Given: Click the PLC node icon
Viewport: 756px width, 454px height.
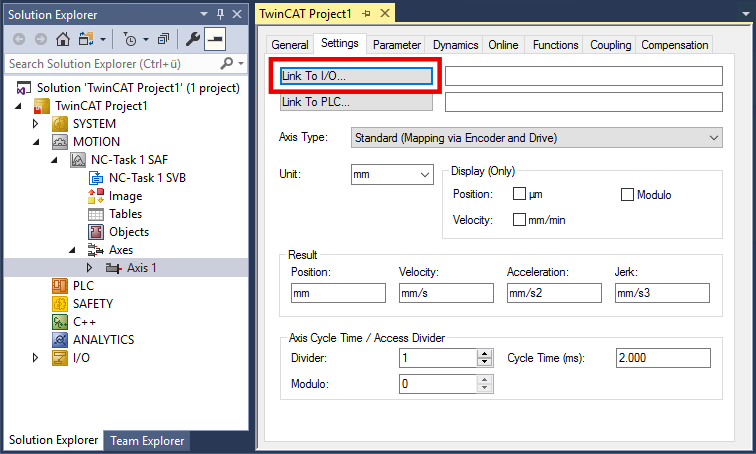Looking at the screenshot, I should point(60,286).
